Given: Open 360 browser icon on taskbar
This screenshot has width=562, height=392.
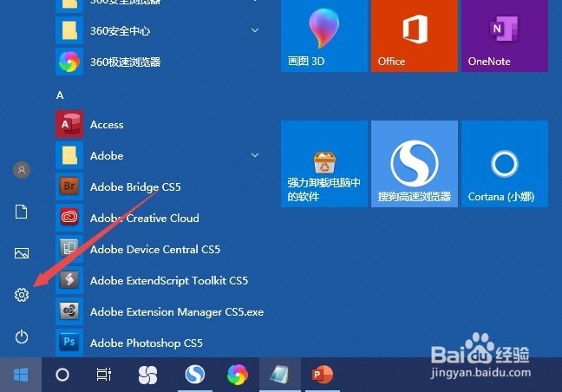Looking at the screenshot, I should click(x=238, y=375).
